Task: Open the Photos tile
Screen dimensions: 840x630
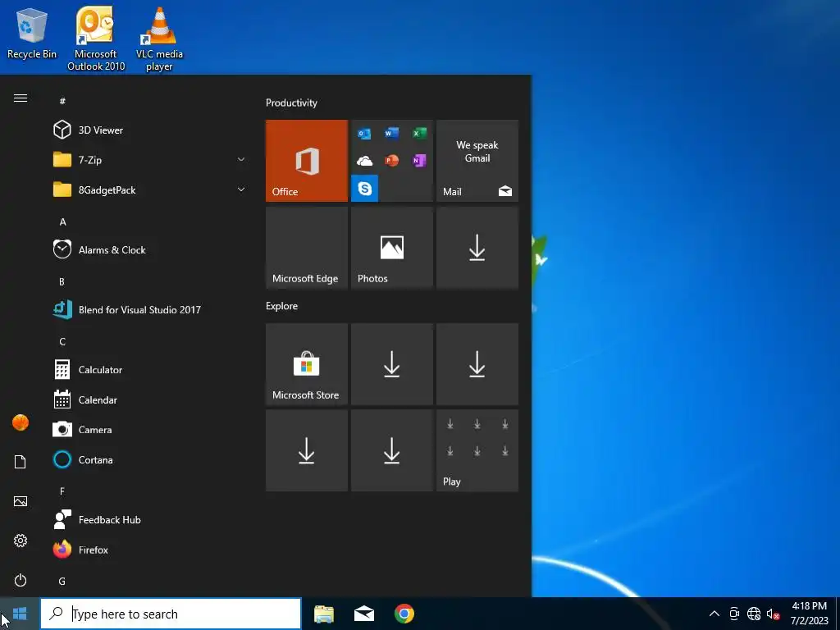Action: [x=391, y=248]
